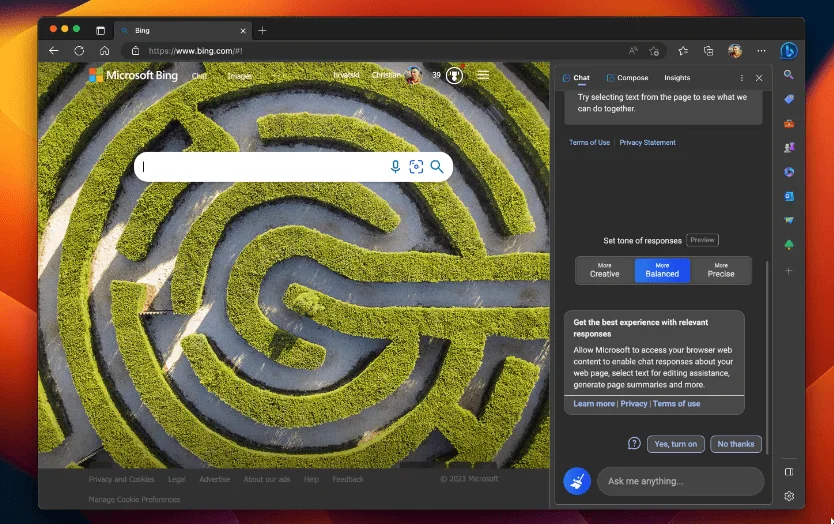Toggle the Bing Discover sidebar button
This screenshot has height=524, width=834.
[789, 51]
